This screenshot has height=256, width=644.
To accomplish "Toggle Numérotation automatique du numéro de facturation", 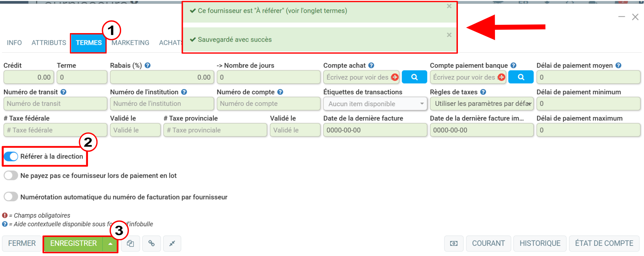I will [11, 197].
